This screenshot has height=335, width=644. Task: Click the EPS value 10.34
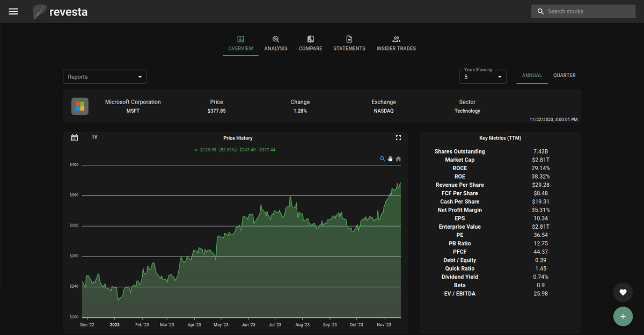(540, 219)
